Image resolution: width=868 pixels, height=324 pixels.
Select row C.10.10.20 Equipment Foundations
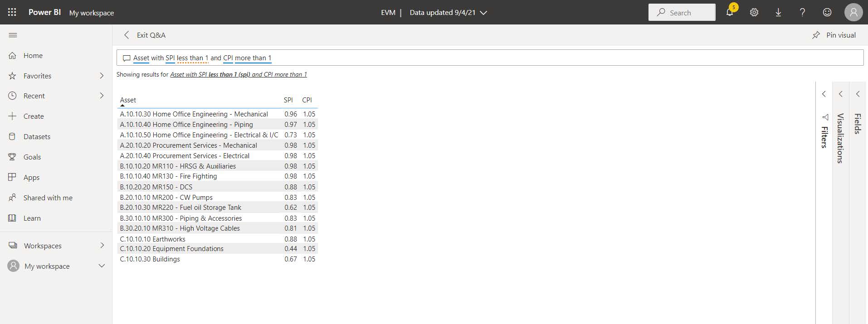click(x=217, y=248)
